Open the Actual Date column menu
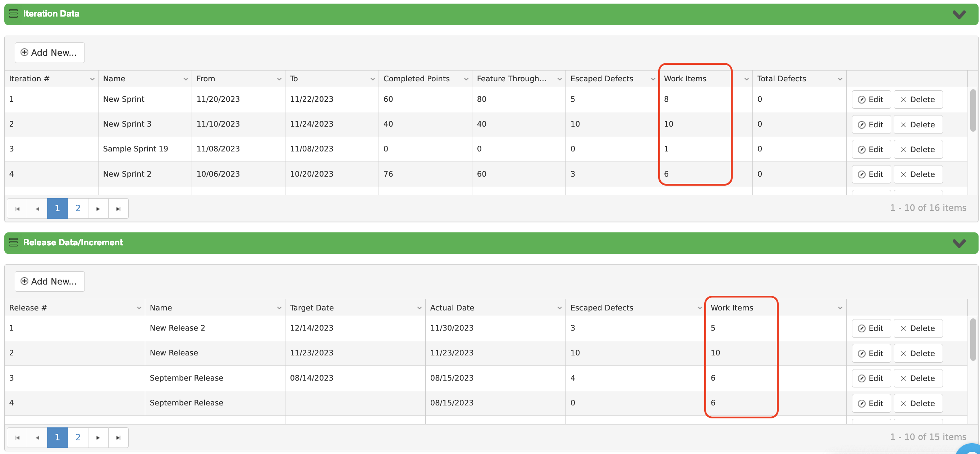The height and width of the screenshot is (454, 980). pyautogui.click(x=560, y=308)
